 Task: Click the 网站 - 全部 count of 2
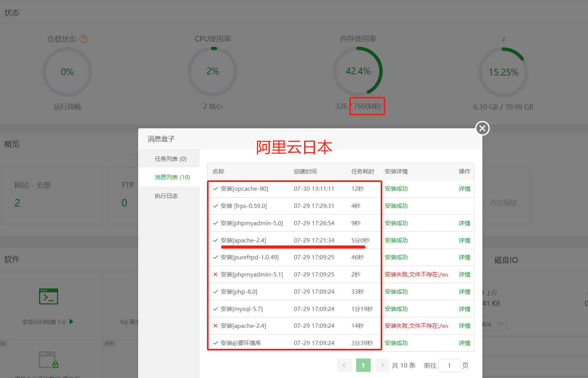coord(17,203)
